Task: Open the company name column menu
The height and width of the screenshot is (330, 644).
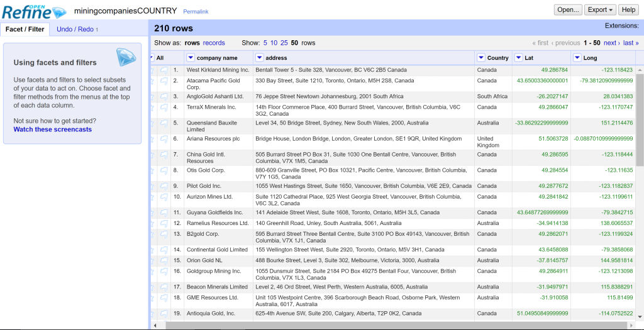Action: (191, 58)
